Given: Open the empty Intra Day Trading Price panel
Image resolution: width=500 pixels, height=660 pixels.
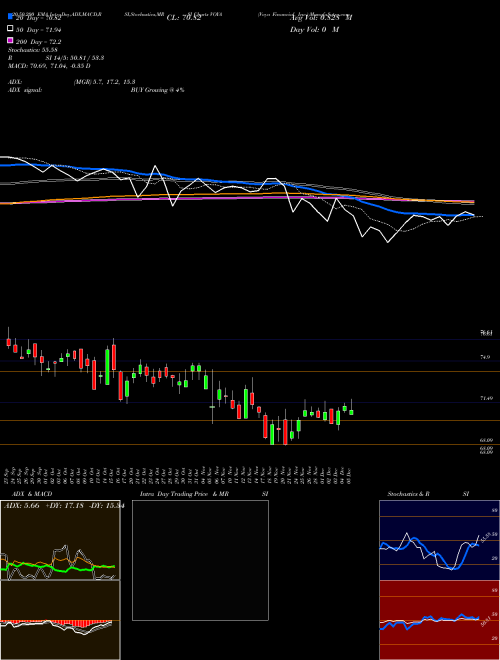Looking at the screenshot, I should [x=200, y=560].
